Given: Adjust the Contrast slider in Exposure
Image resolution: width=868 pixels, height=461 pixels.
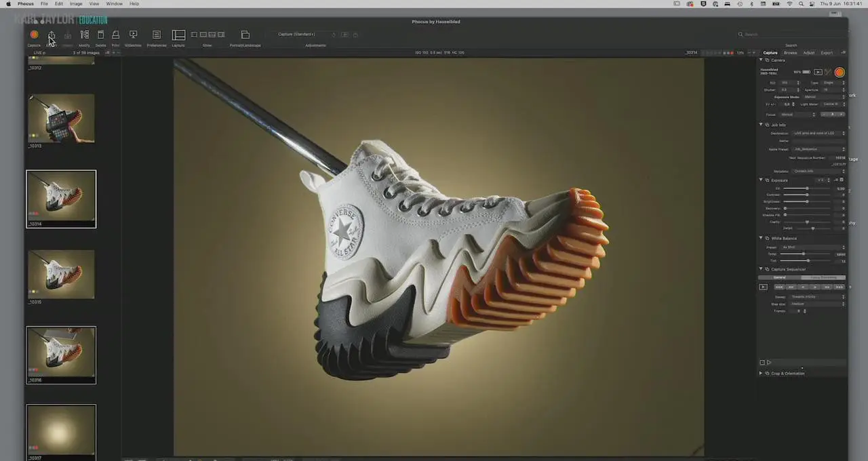Looking at the screenshot, I should pyautogui.click(x=807, y=195).
